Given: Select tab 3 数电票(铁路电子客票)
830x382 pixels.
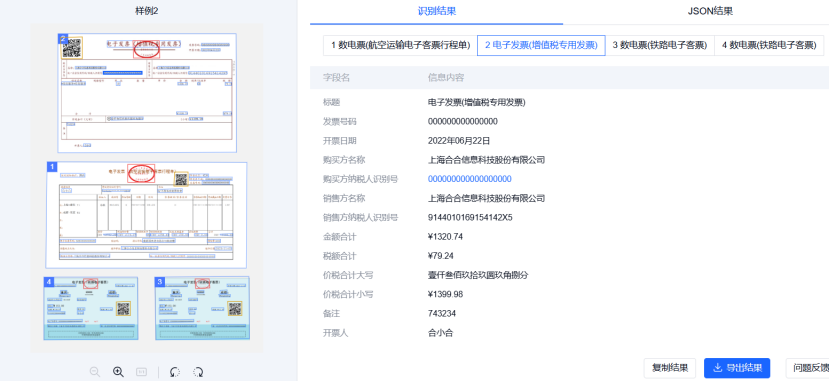Looking at the screenshot, I should pyautogui.click(x=660, y=46).
